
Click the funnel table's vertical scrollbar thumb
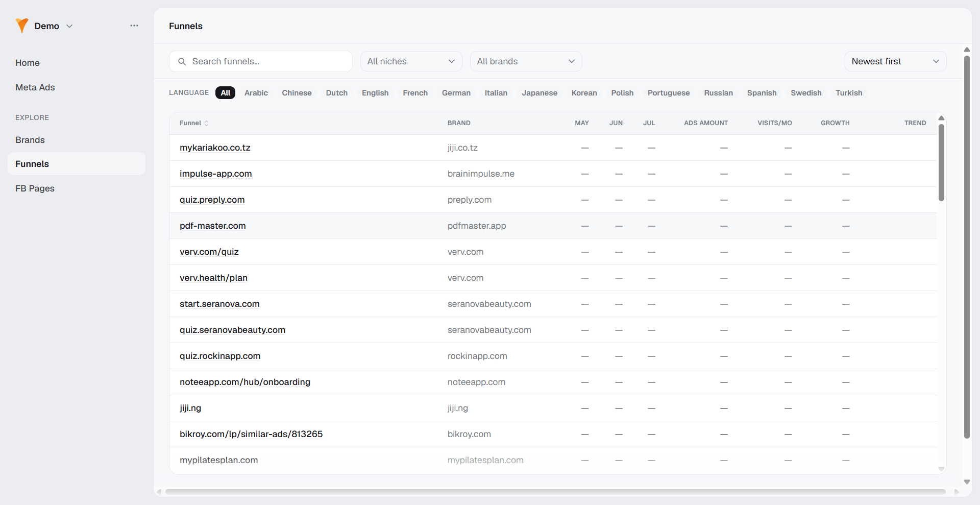(x=942, y=162)
